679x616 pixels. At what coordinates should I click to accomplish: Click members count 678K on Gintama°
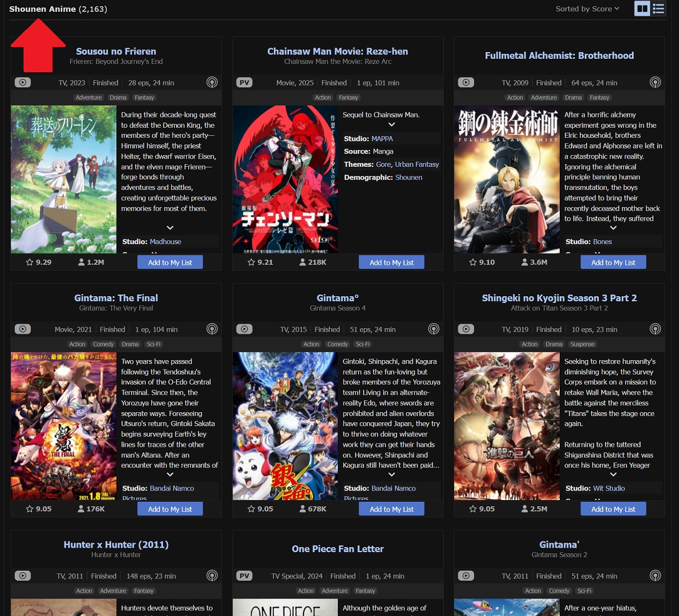313,508
